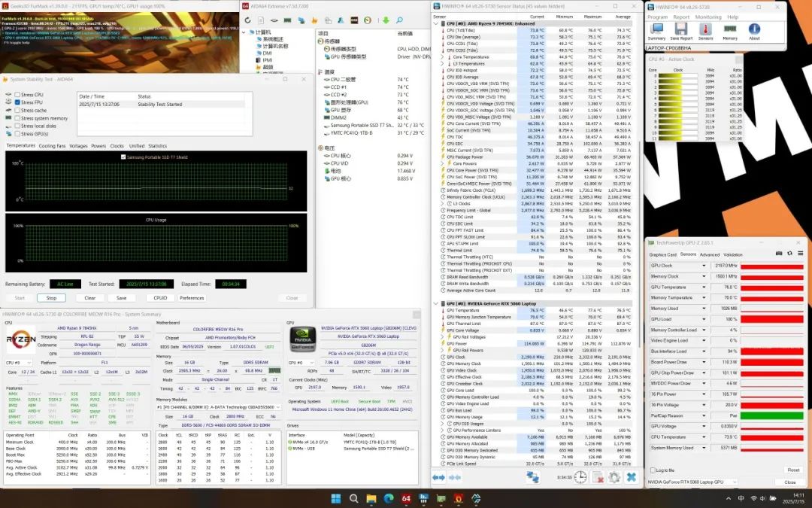Open the report page icon in AIDA64 toolbar
This screenshot has height=508, width=812.
260,20
